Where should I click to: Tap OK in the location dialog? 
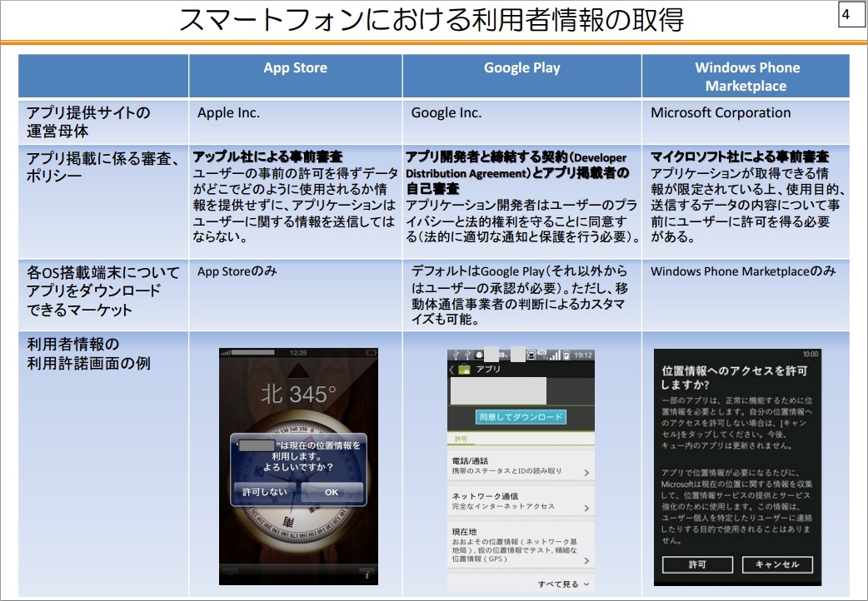point(332,492)
